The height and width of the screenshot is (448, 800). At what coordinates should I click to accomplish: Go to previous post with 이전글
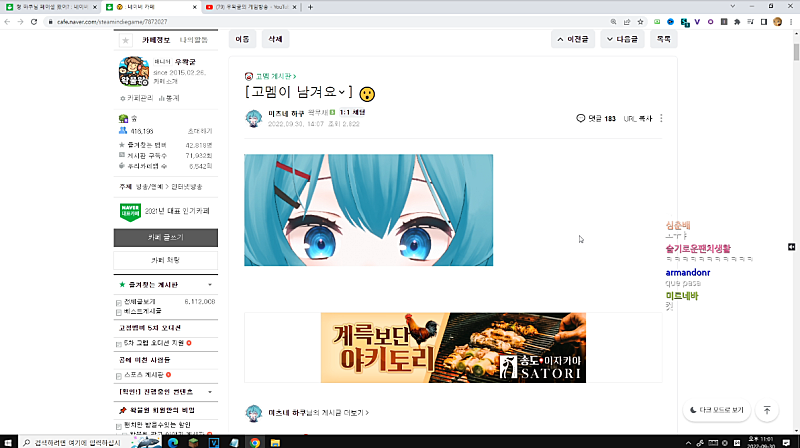[x=572, y=39]
